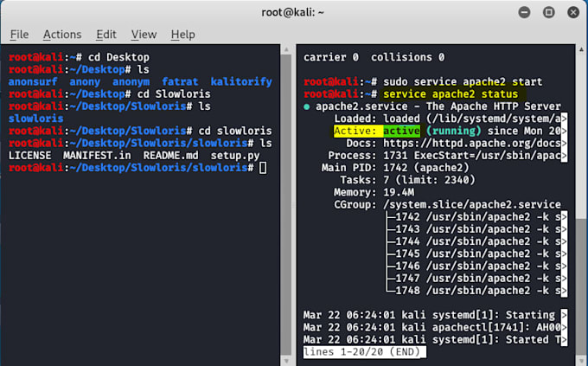This screenshot has width=588, height=366.
Task: Click the httpd.apache.org docs URL
Action: 472,144
